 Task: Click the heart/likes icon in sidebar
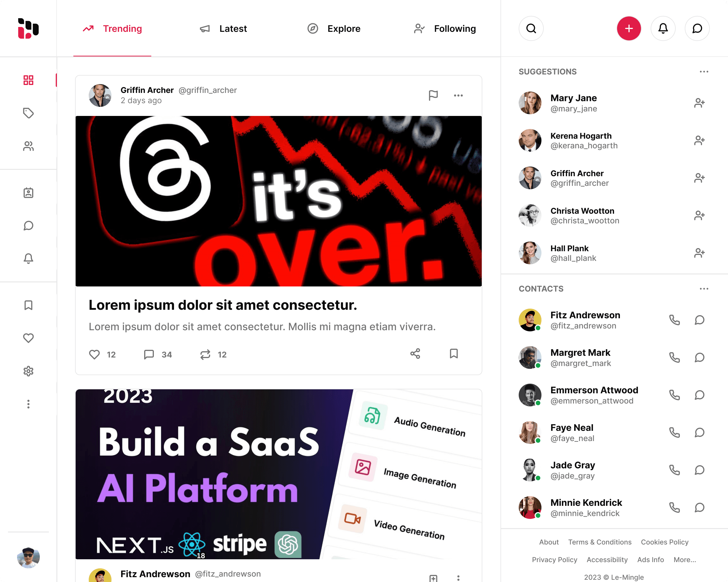[x=28, y=338]
